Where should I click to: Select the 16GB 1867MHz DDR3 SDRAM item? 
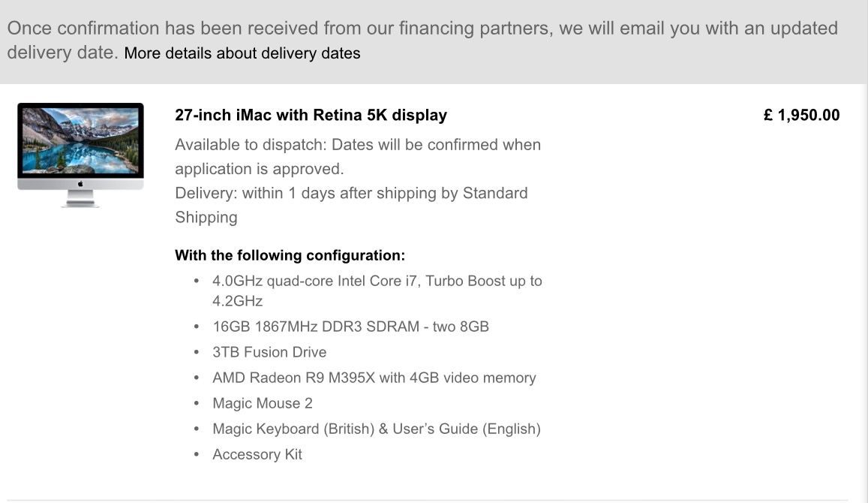coord(350,327)
